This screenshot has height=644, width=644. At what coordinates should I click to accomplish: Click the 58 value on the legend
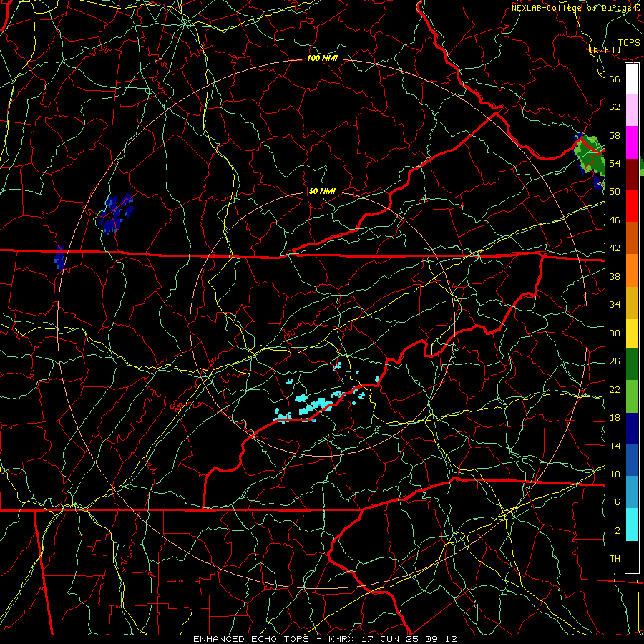[x=615, y=135]
